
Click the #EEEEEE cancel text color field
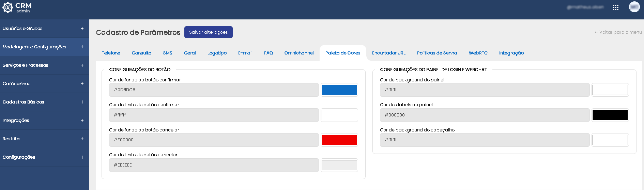pos(214,165)
